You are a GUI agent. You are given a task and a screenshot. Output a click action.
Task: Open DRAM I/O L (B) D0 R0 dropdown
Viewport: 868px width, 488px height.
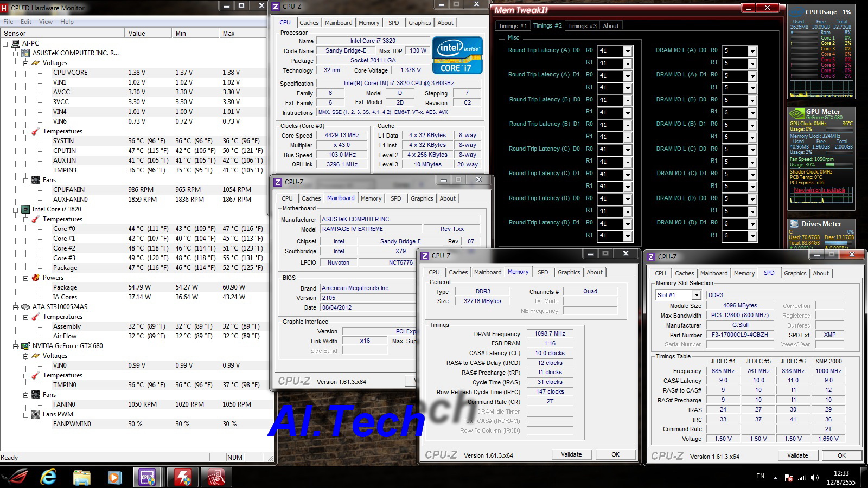click(752, 100)
